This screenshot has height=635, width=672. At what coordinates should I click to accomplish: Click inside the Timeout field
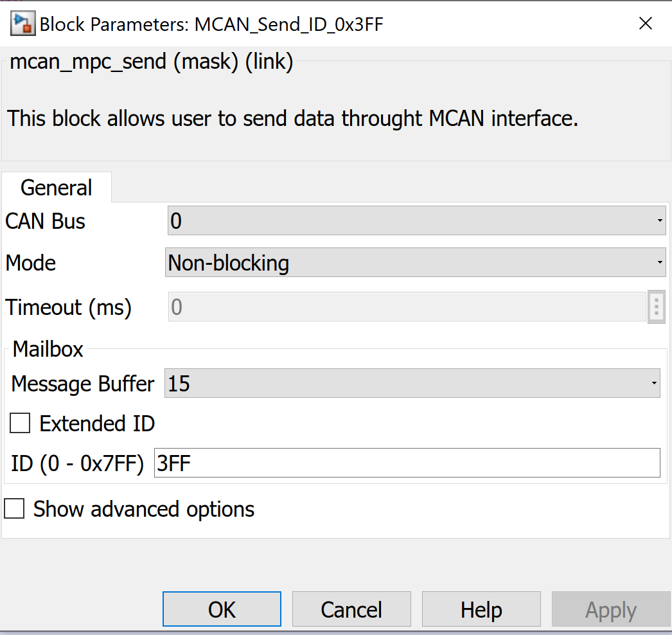[385, 307]
